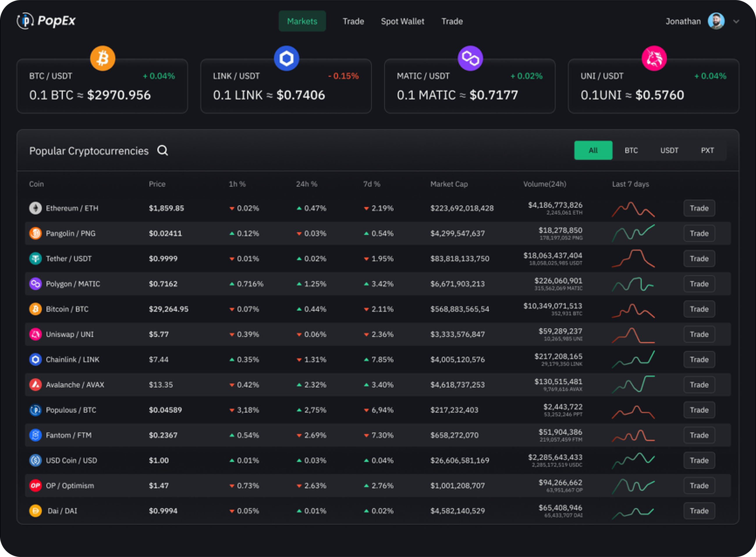Viewport: 756px width, 557px height.
Task: Click the OP Optimism coin icon
Action: [36, 485]
